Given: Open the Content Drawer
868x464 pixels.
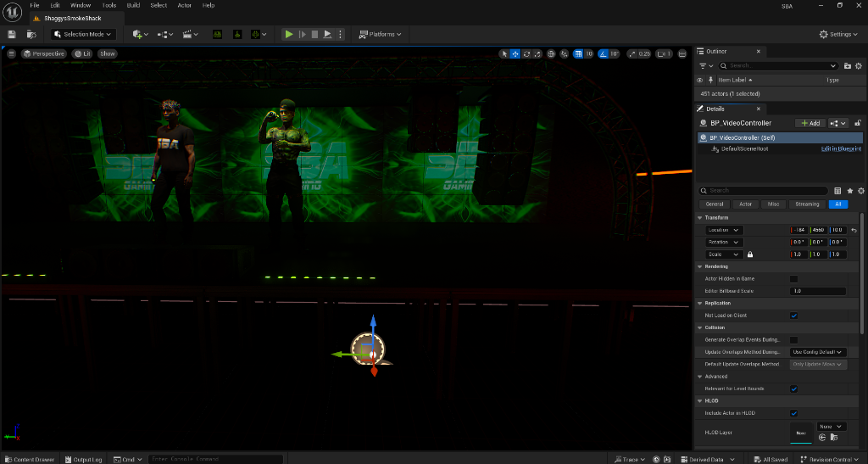Looking at the screenshot, I should tap(30, 459).
